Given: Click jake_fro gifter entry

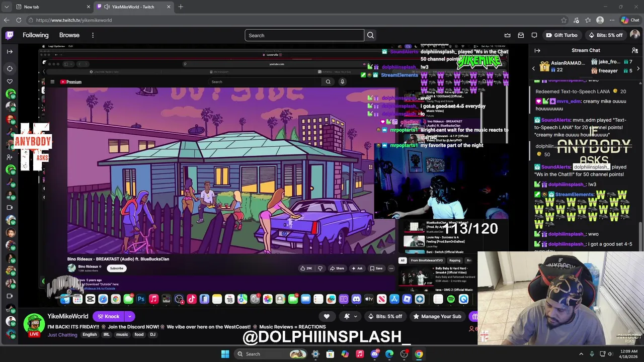Looking at the screenshot, I should pyautogui.click(x=611, y=62).
